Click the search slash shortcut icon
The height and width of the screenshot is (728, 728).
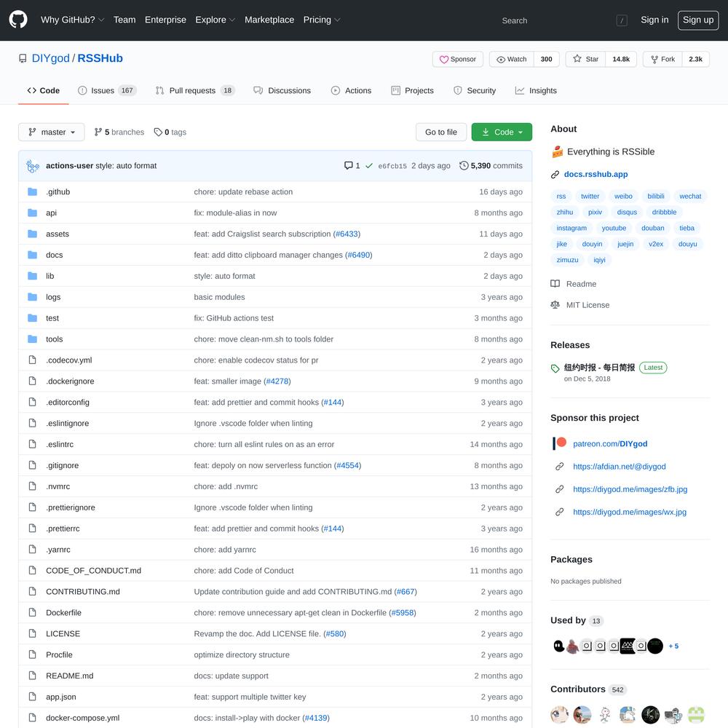pos(622,20)
